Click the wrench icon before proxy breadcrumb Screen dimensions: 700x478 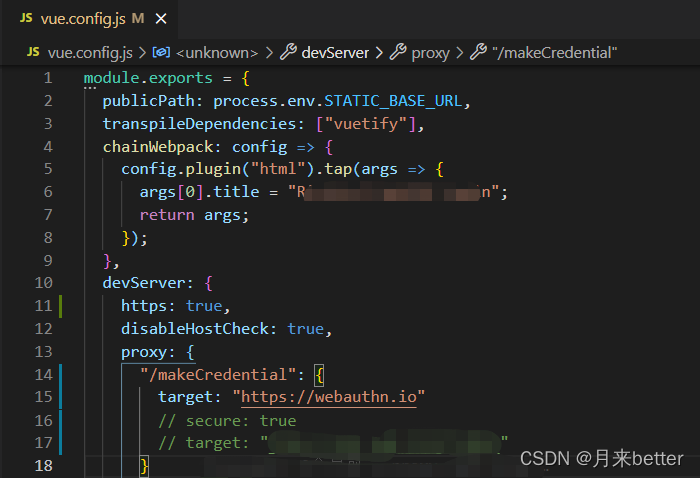398,52
